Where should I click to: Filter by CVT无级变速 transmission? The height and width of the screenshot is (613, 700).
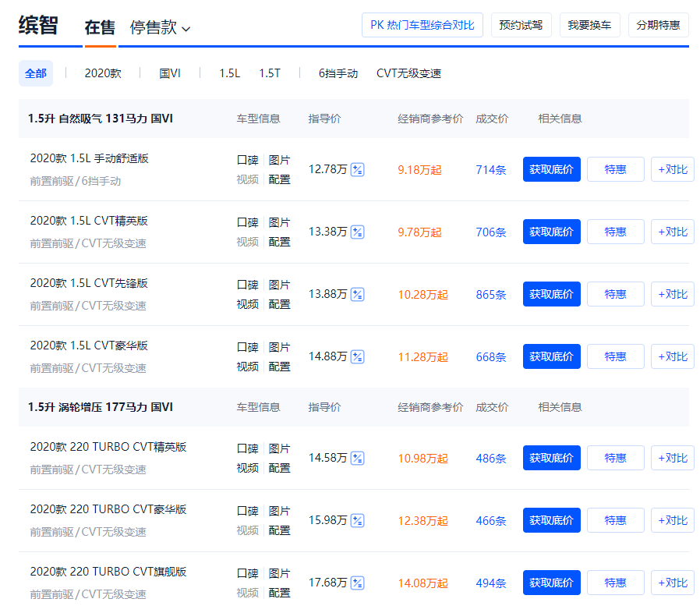408,73
